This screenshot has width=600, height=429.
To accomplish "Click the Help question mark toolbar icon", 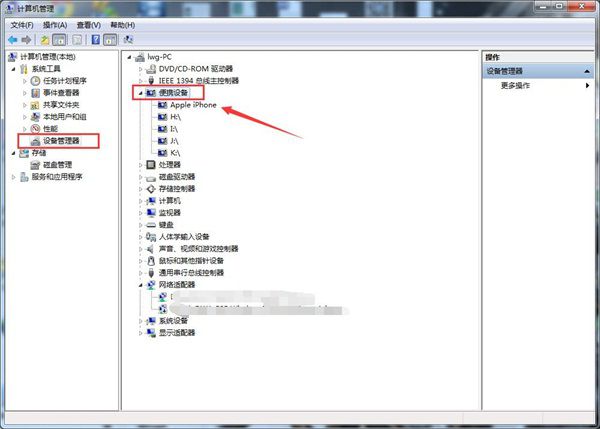I will (96, 39).
